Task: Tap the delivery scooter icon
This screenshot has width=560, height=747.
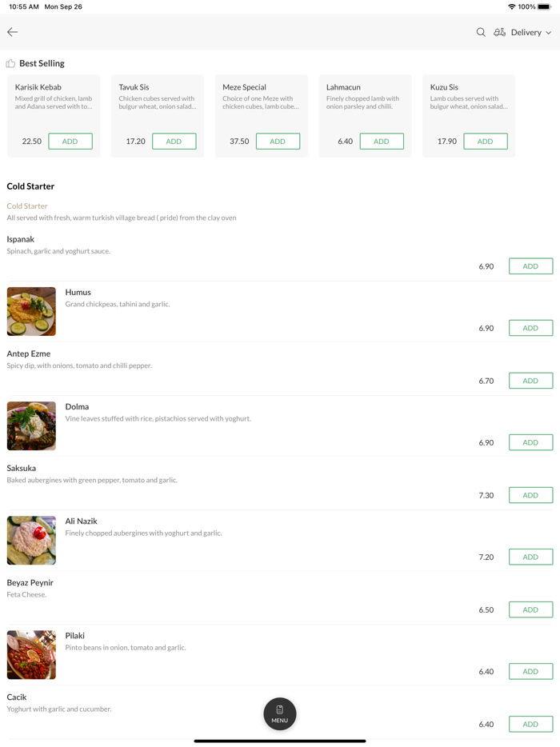Action: (x=499, y=32)
